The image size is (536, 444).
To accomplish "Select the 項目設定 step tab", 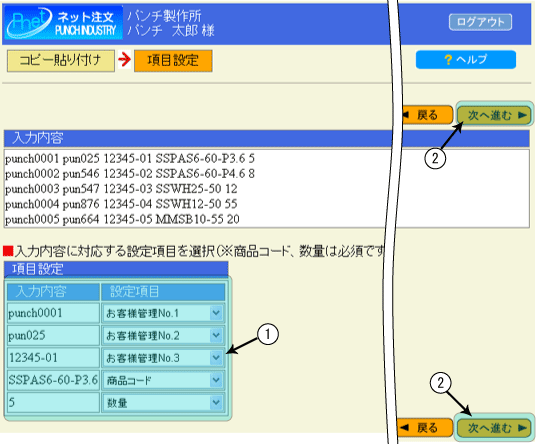I will [173, 61].
